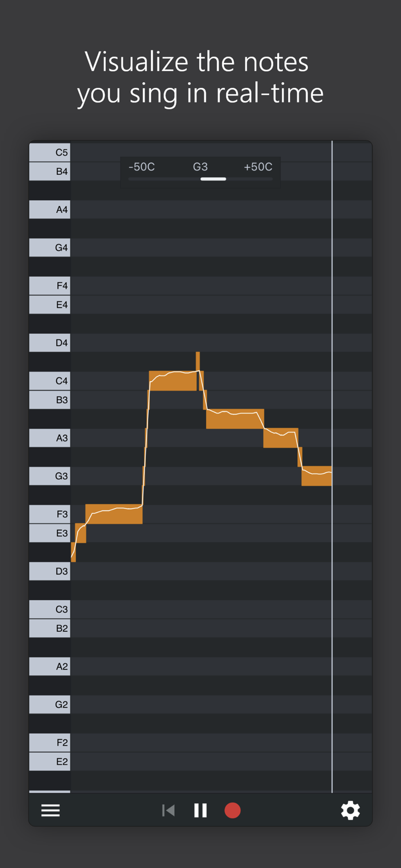Viewport: 401px width, 868px height.
Task: Click the C5 key at keyboard top
Action: click(x=49, y=152)
